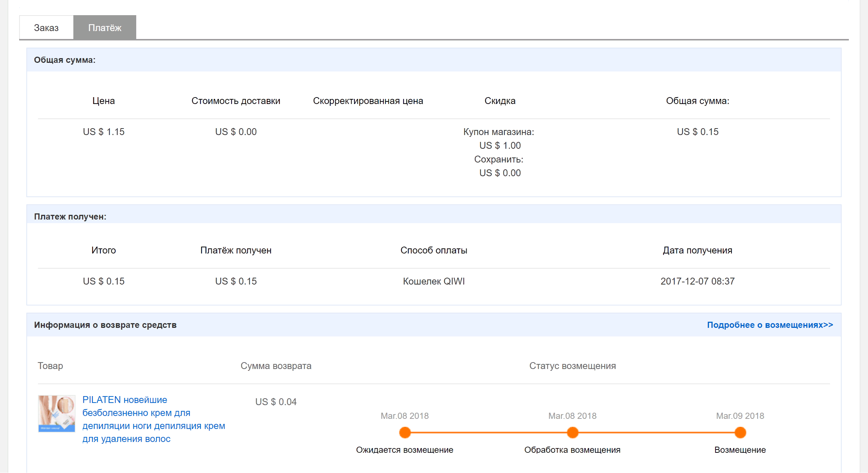Click the Возмещение final timeline dot
Image resolution: width=868 pixels, height=473 pixels.
click(740, 432)
